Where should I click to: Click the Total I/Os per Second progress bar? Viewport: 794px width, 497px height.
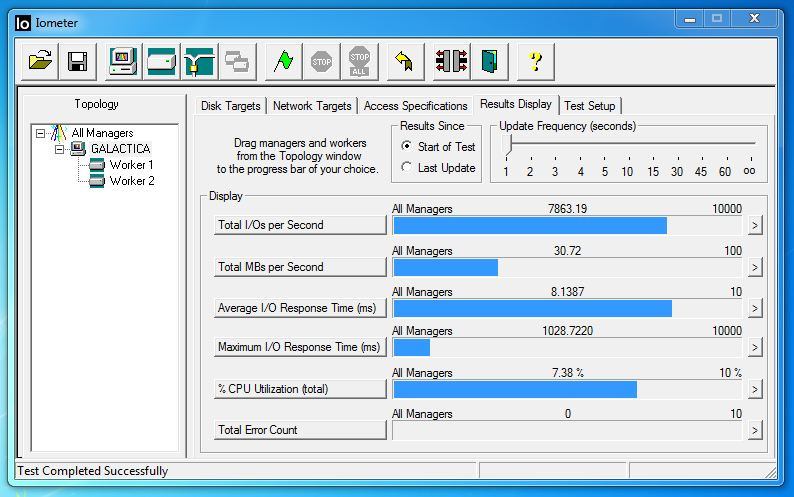pos(567,225)
